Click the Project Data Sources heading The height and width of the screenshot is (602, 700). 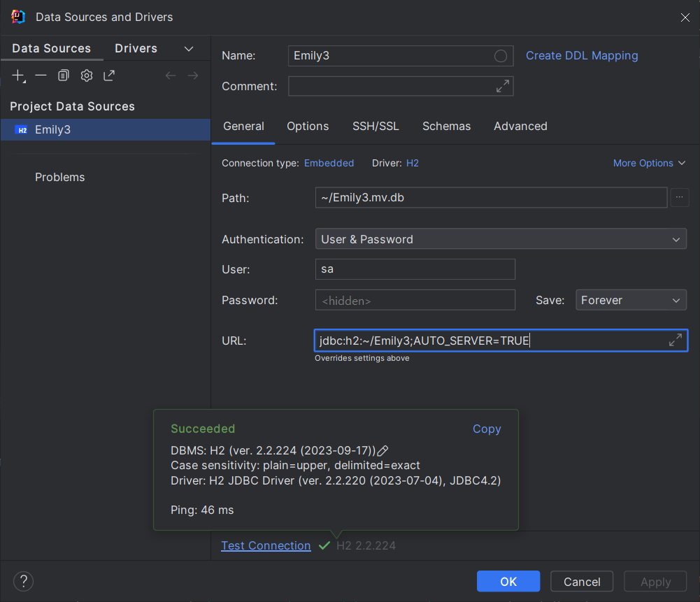pyautogui.click(x=72, y=106)
